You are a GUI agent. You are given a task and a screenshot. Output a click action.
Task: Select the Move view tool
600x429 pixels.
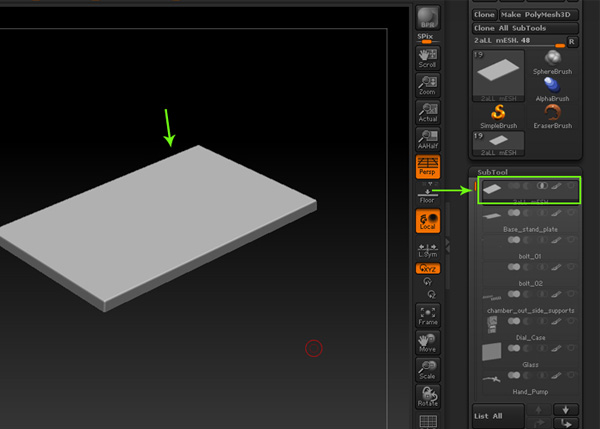point(428,343)
